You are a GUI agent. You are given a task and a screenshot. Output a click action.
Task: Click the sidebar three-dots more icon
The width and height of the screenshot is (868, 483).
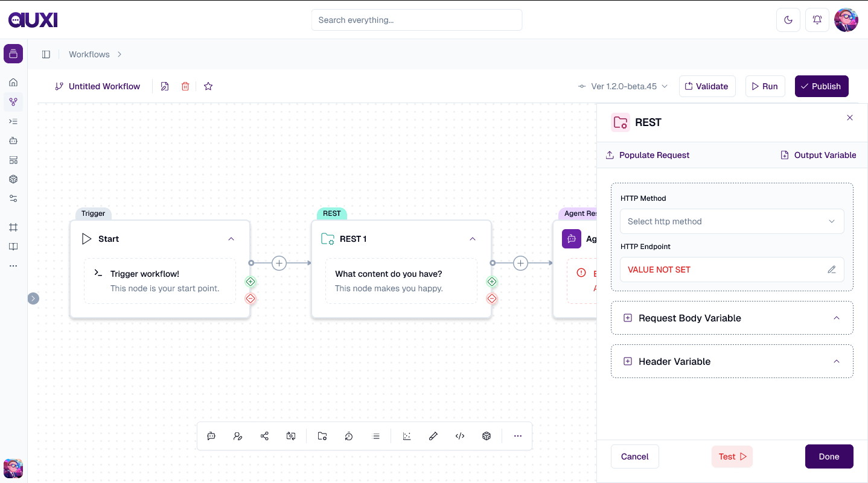[13, 266]
